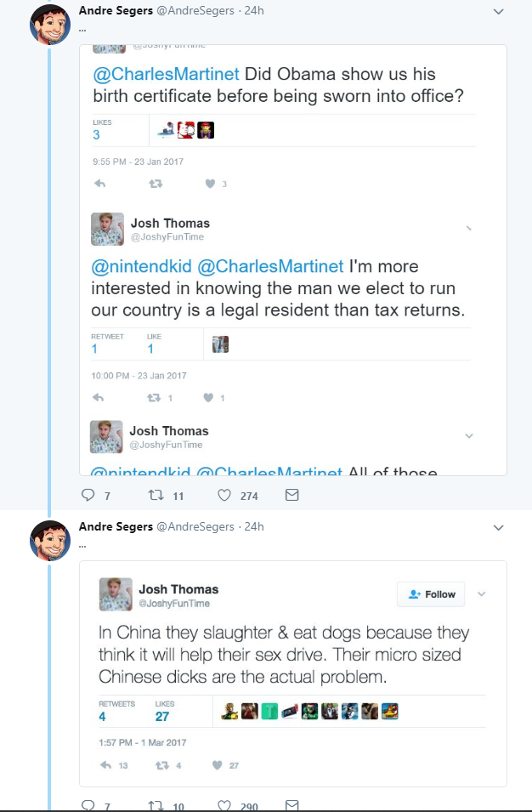Toggle like on Josh Thomas' embedded tweet
The width and height of the screenshot is (532, 812).
217,764
